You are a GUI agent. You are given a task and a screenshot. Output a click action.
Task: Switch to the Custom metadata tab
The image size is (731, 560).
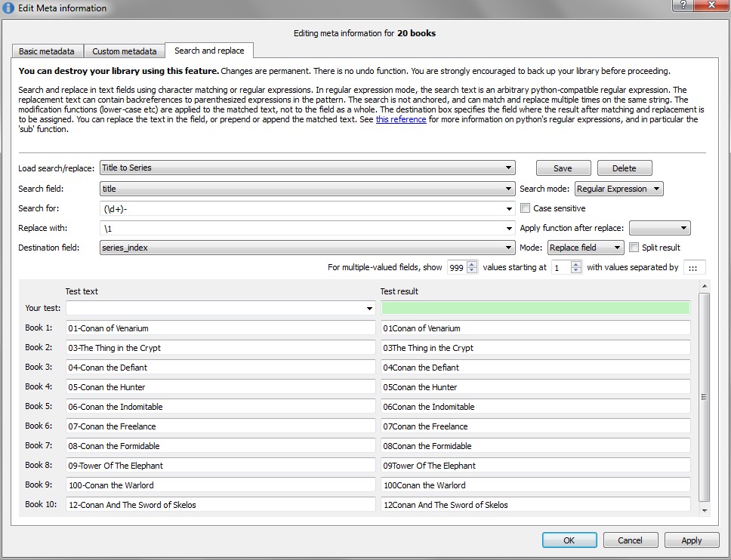coord(125,51)
